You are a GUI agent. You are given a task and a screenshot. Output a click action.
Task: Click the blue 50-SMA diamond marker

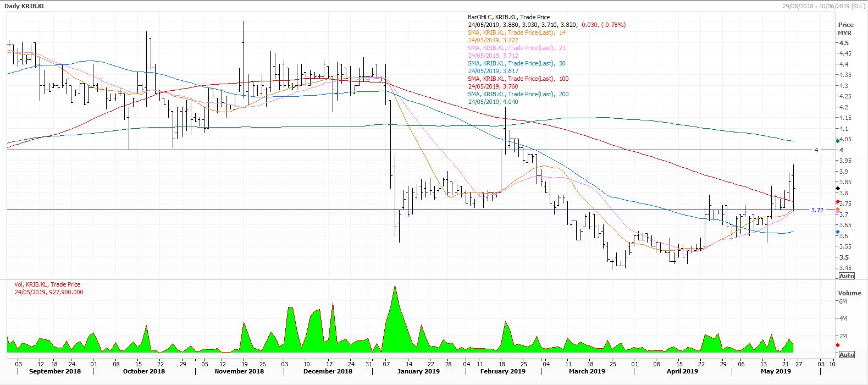click(837, 232)
